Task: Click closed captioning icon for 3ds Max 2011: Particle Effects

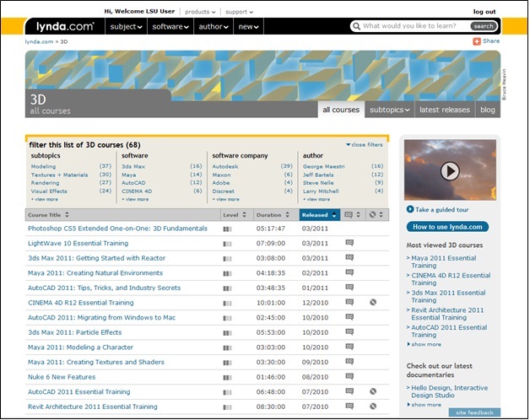Action: [349, 331]
